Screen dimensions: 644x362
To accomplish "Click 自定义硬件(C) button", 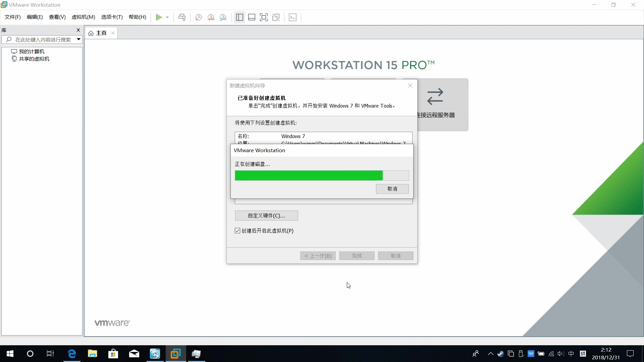I will pos(266,216).
